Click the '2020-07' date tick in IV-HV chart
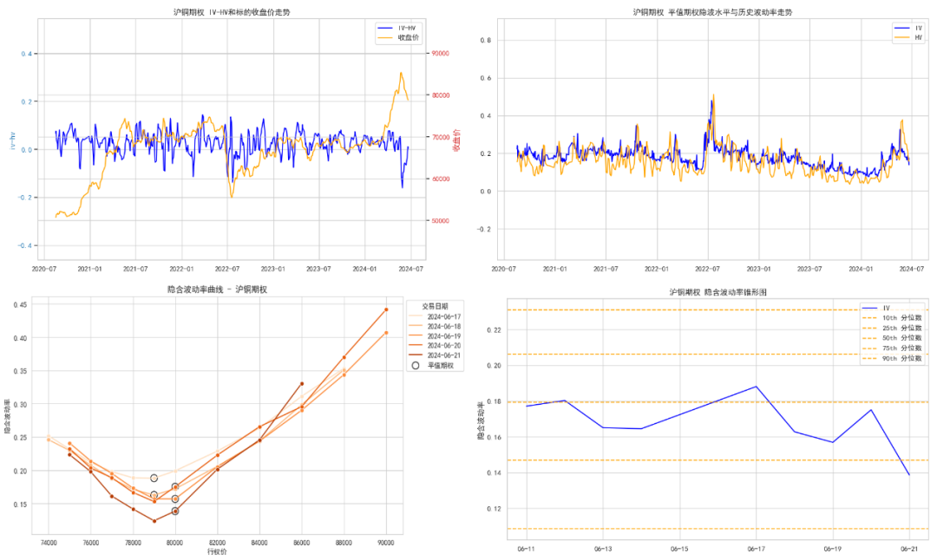Image resolution: width=937 pixels, height=560 pixels. click(43, 270)
